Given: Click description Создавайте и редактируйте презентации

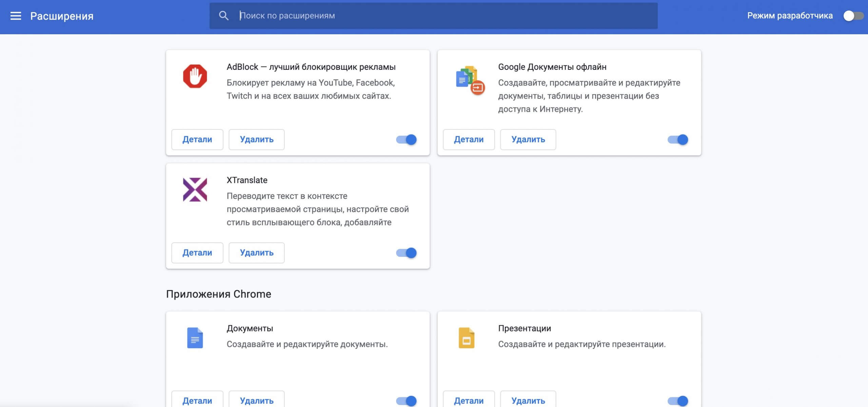Looking at the screenshot, I should point(582,344).
